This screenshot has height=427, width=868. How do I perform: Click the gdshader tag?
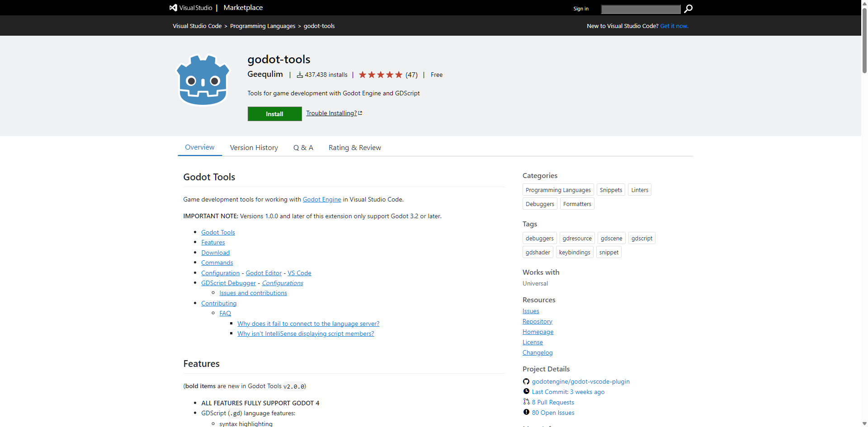[538, 252]
